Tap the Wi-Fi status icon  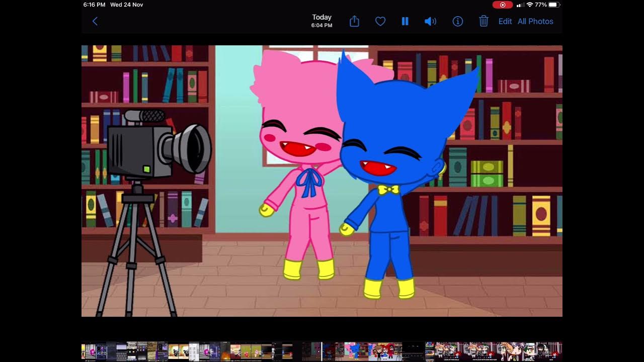coord(529,5)
